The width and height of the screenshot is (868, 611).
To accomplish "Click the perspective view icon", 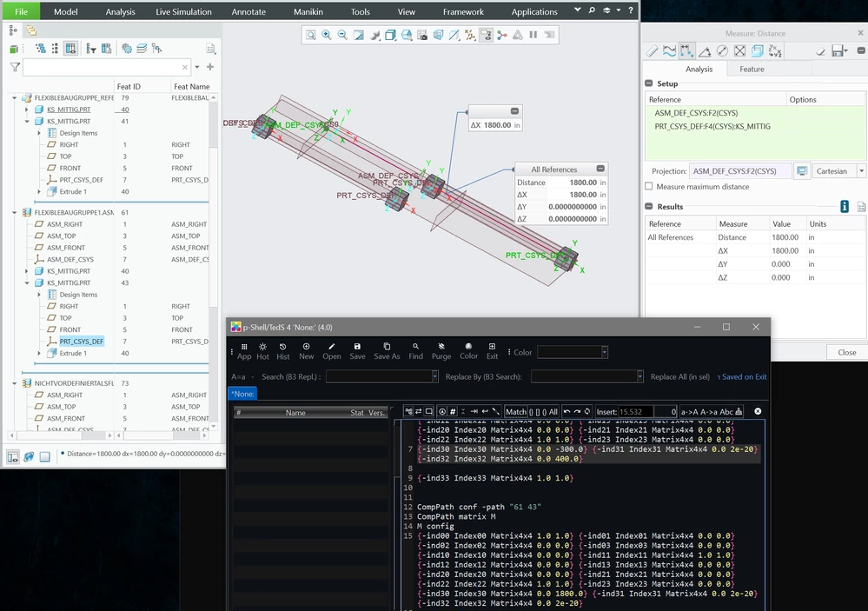I will [438, 35].
